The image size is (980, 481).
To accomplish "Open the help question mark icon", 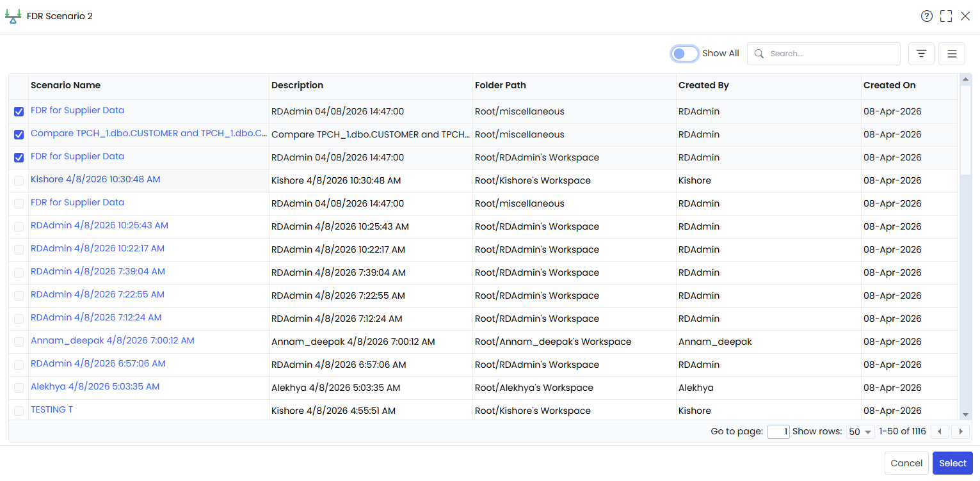I will point(926,17).
